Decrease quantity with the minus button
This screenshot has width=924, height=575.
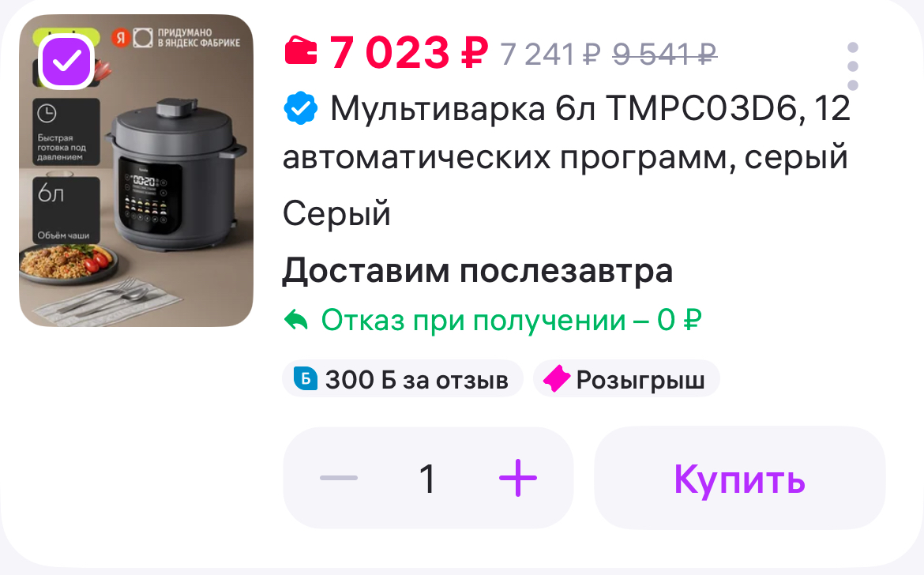[339, 478]
